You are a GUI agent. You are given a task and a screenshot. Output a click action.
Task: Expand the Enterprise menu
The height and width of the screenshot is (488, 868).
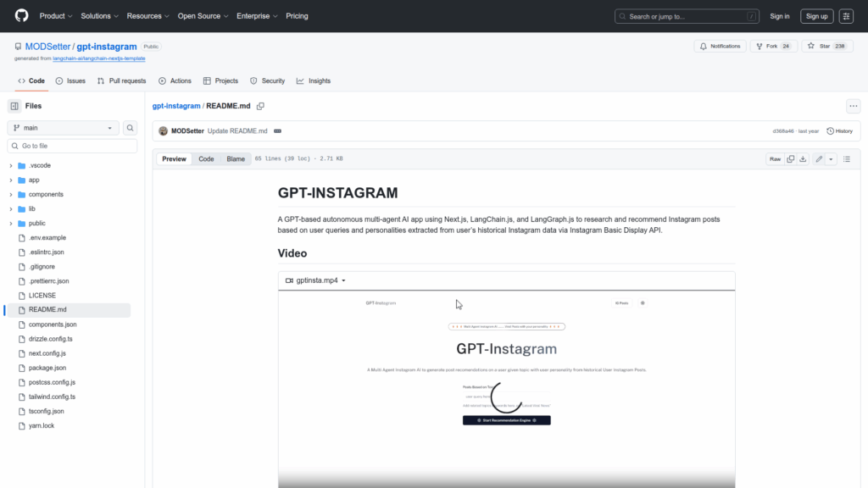pos(257,16)
